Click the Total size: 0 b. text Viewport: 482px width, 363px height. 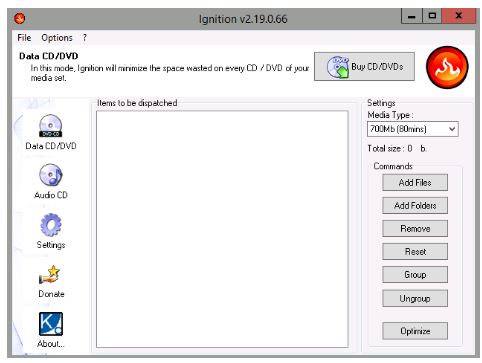(397, 149)
